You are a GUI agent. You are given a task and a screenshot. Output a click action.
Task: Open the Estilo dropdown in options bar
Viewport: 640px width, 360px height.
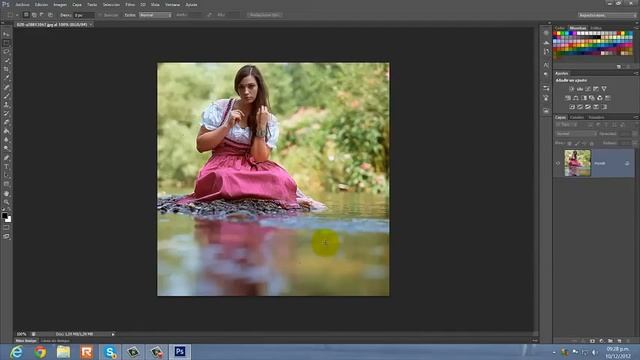[x=155, y=15]
